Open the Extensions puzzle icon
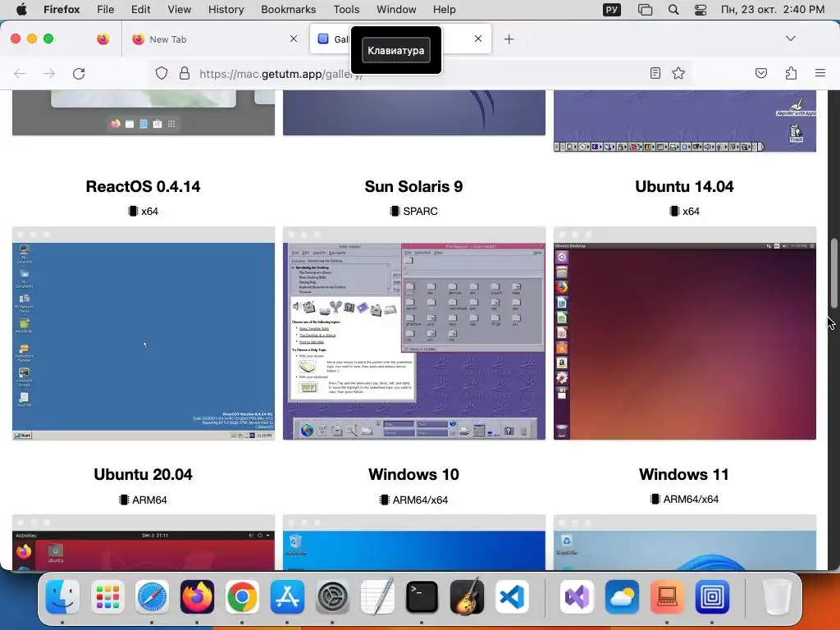Viewport: 840px width, 630px height. click(791, 73)
